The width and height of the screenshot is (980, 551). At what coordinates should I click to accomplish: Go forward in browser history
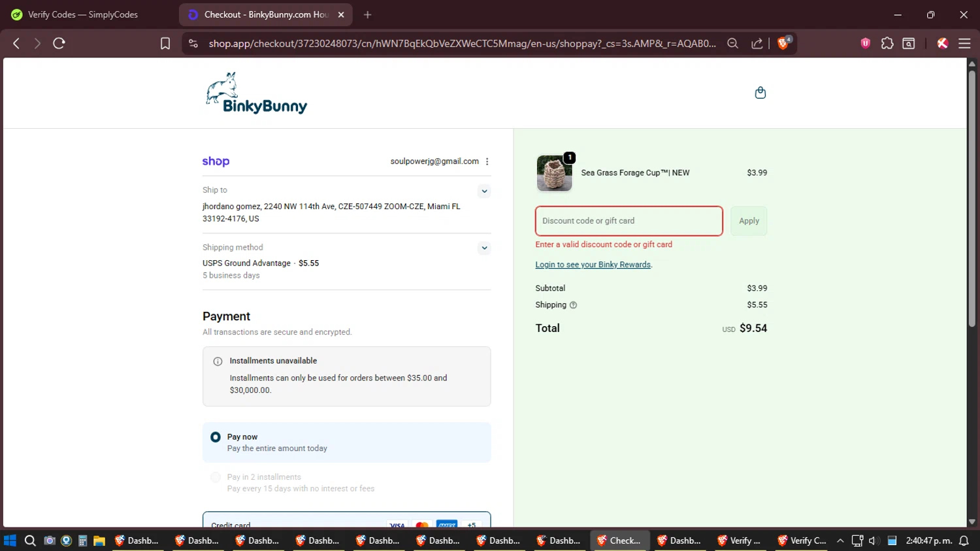pyautogui.click(x=37, y=43)
